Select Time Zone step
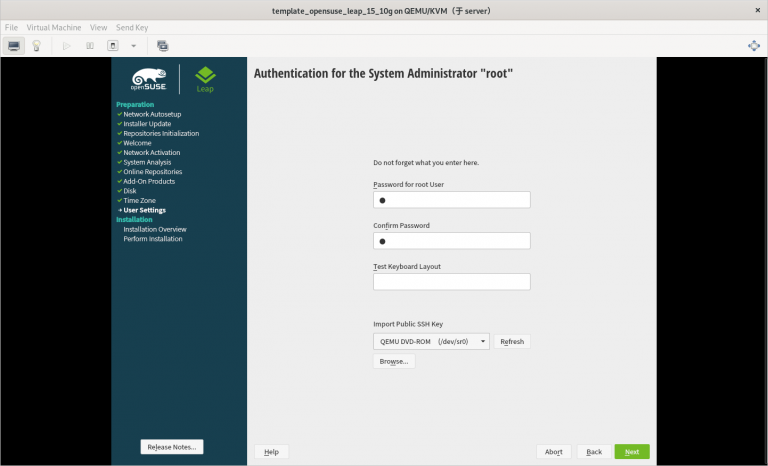The width and height of the screenshot is (768, 466). click(140, 200)
